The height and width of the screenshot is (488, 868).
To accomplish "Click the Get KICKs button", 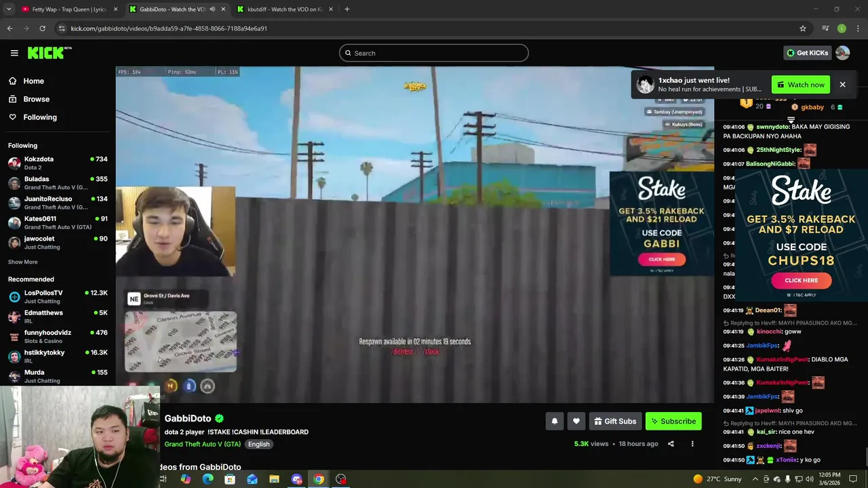I will pos(807,53).
